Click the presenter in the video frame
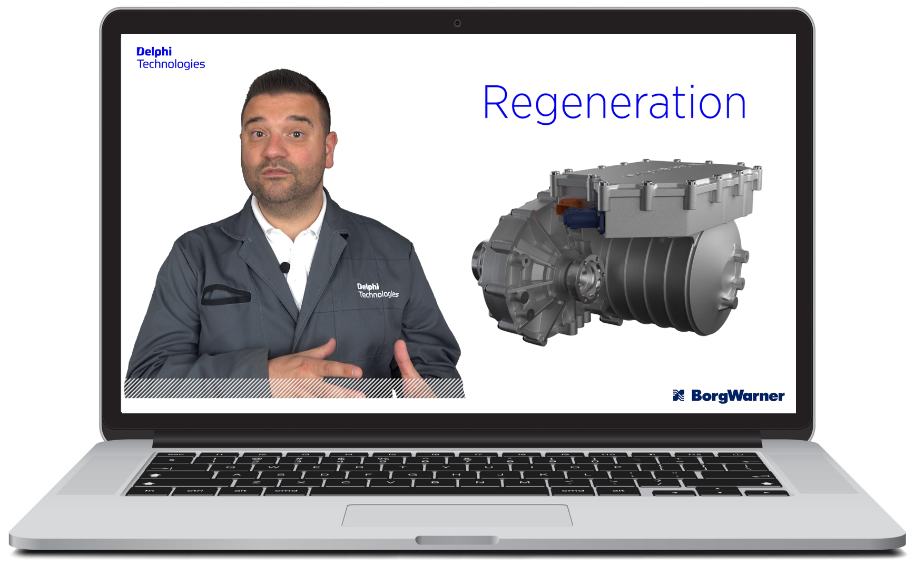This screenshot has width=924, height=575. pos(294,233)
